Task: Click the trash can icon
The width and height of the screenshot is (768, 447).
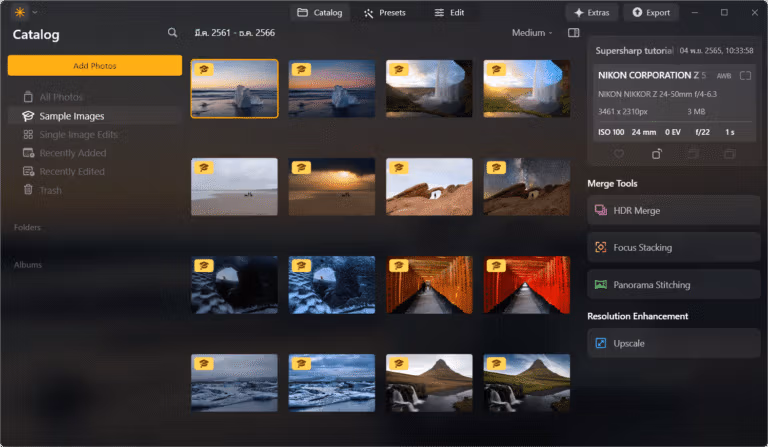Action: click(x=28, y=190)
